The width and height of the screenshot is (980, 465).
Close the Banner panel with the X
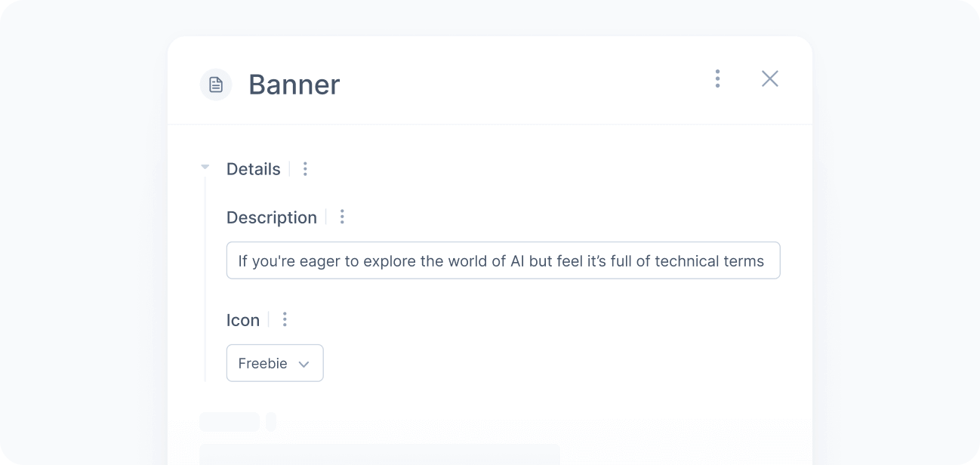point(770,79)
